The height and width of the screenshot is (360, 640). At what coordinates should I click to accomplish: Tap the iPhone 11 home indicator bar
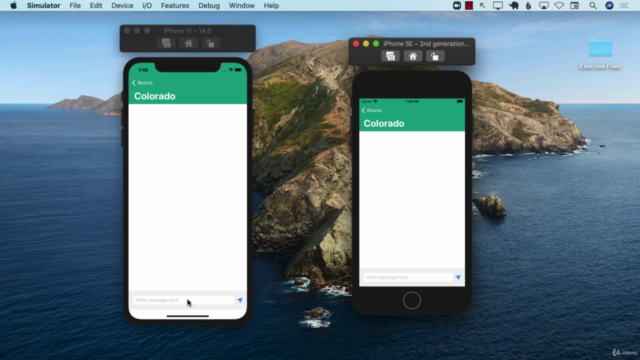click(188, 316)
